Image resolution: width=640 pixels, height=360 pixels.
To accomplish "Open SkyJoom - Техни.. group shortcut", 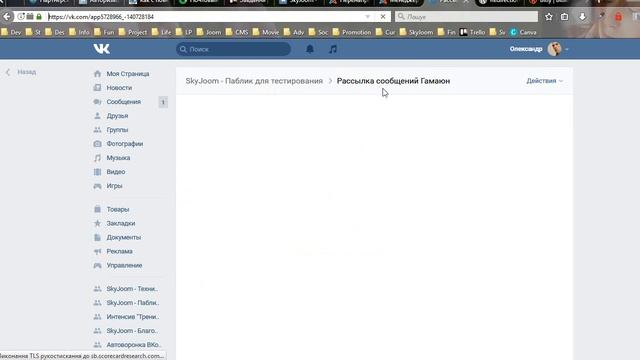I will pos(132,289).
